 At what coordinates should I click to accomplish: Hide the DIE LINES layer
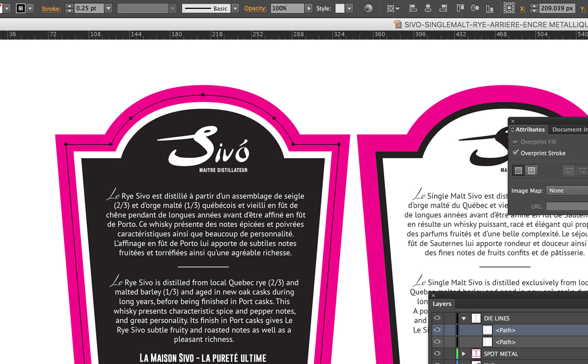coord(438,318)
